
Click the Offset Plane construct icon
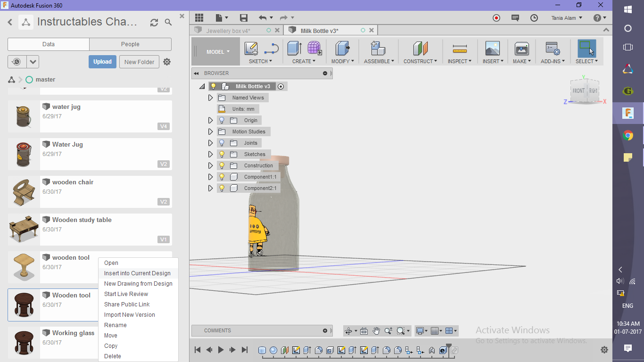(420, 49)
